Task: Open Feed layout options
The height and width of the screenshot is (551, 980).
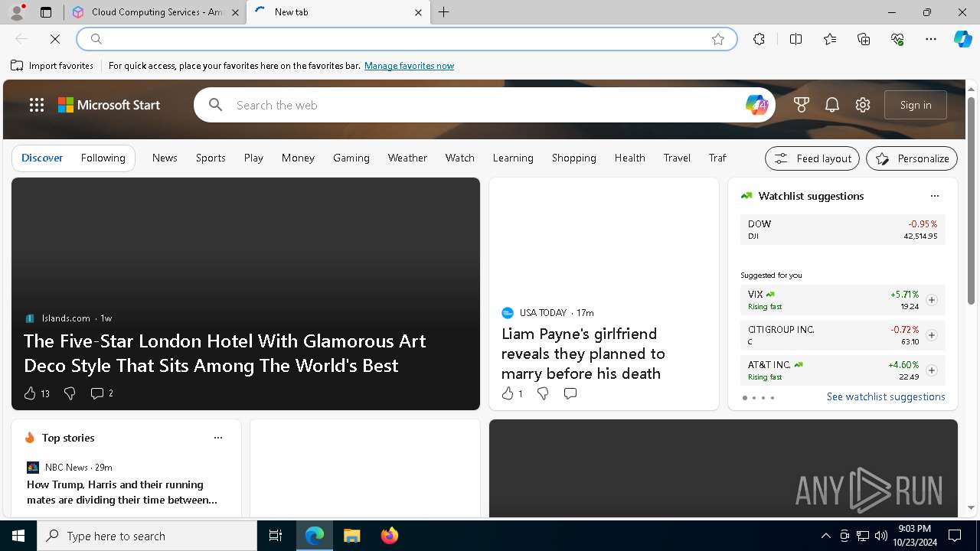Action: [x=812, y=158]
